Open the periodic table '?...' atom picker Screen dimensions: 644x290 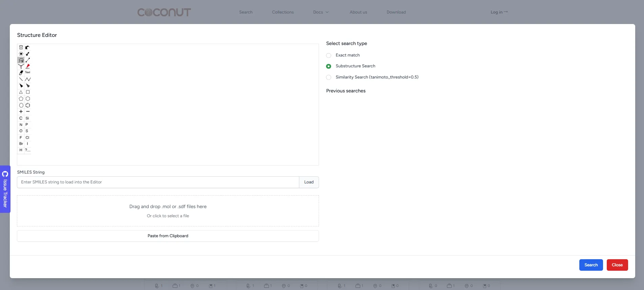[28, 150]
